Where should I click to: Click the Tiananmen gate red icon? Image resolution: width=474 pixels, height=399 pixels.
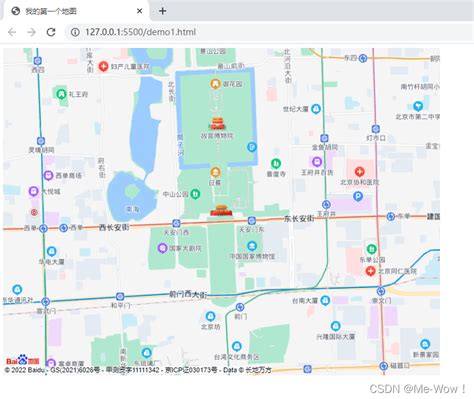221,211
